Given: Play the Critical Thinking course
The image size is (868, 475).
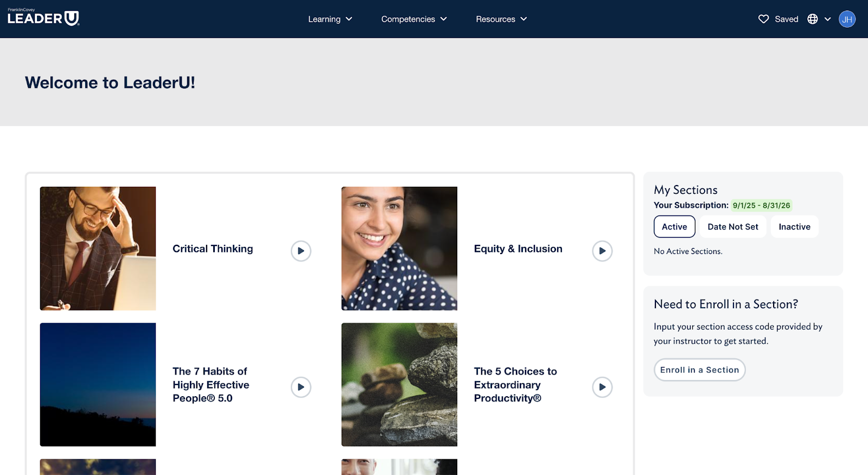Looking at the screenshot, I should 301,251.
